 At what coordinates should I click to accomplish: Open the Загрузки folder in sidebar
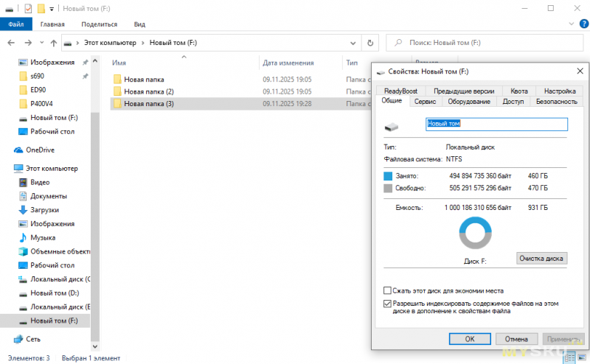[44, 210]
